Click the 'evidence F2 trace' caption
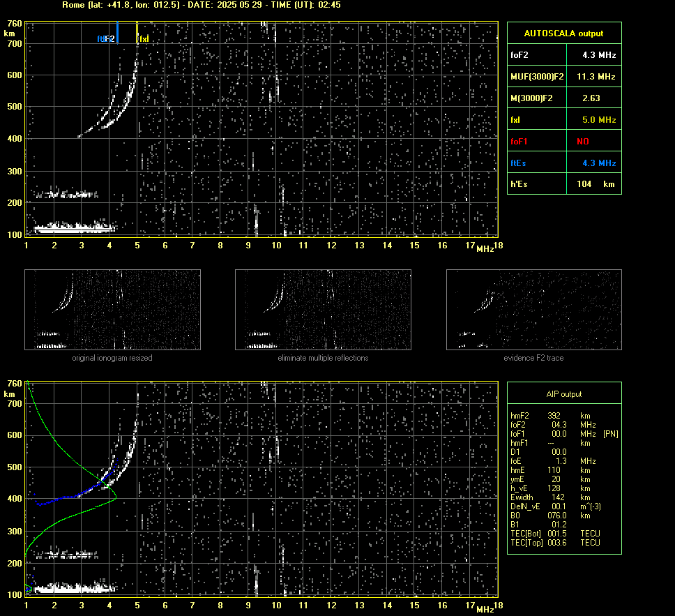The height and width of the screenshot is (616, 675). point(533,358)
